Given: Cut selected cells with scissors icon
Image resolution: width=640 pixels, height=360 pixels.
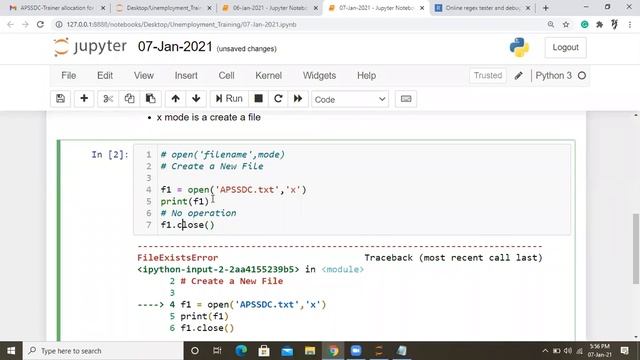Looking at the screenshot, I should pyautogui.click(x=108, y=99).
